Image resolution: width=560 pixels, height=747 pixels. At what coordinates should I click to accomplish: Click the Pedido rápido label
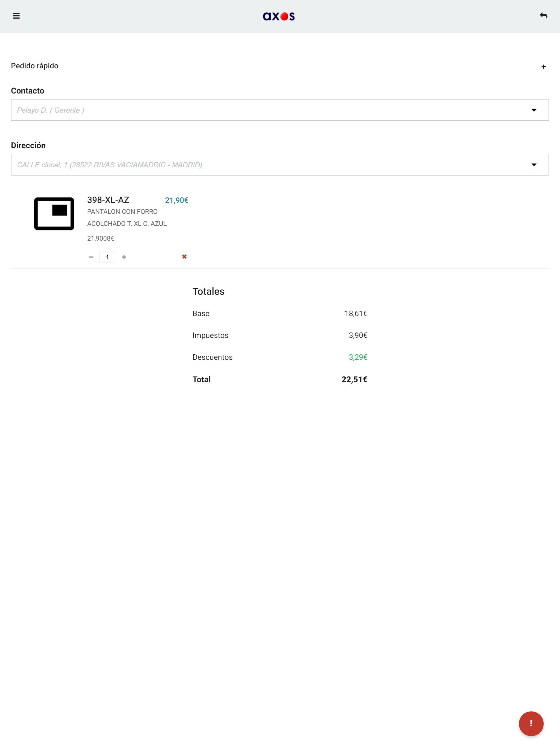(x=35, y=66)
